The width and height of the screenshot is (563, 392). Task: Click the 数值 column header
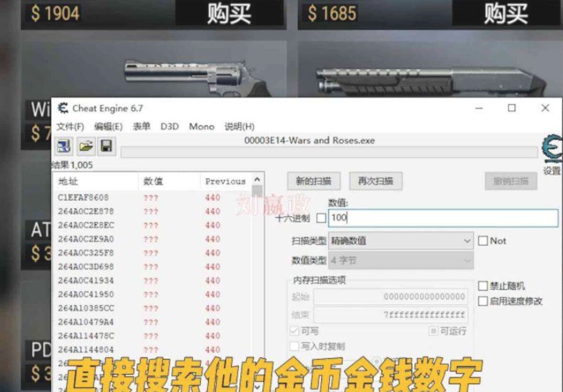(170, 181)
